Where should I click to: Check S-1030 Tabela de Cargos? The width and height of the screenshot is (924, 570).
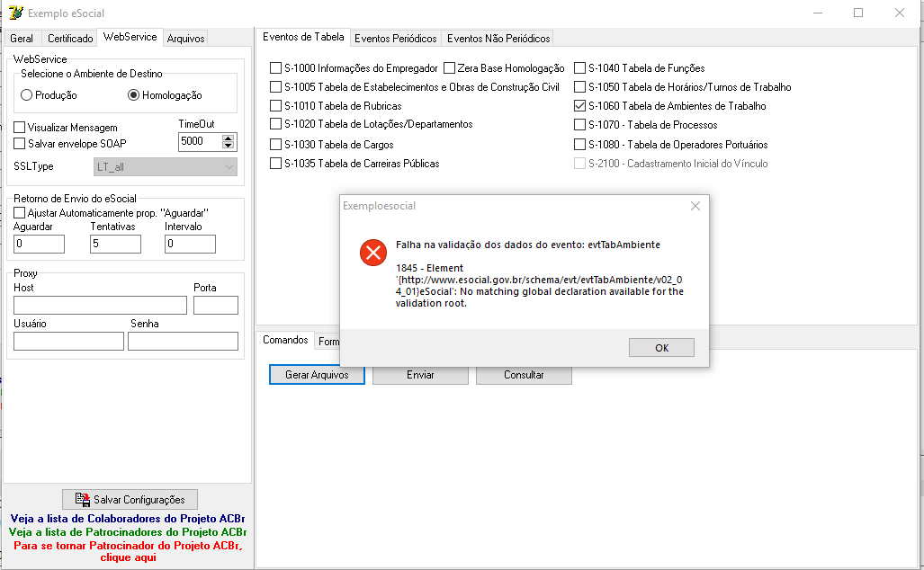click(275, 144)
